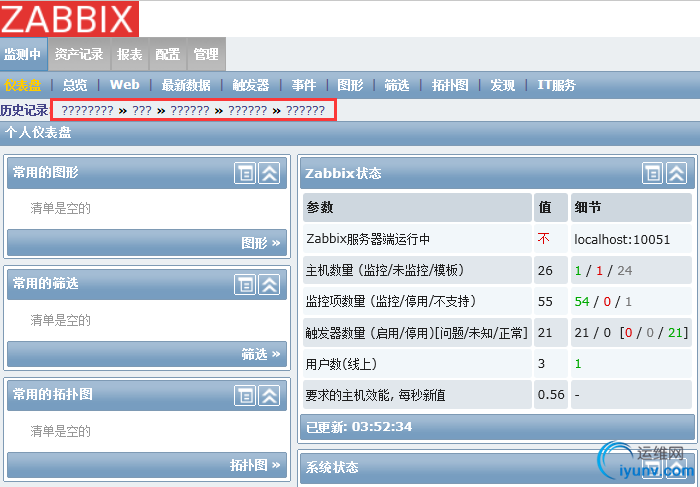Open the 总览 submenu item

tap(75, 85)
